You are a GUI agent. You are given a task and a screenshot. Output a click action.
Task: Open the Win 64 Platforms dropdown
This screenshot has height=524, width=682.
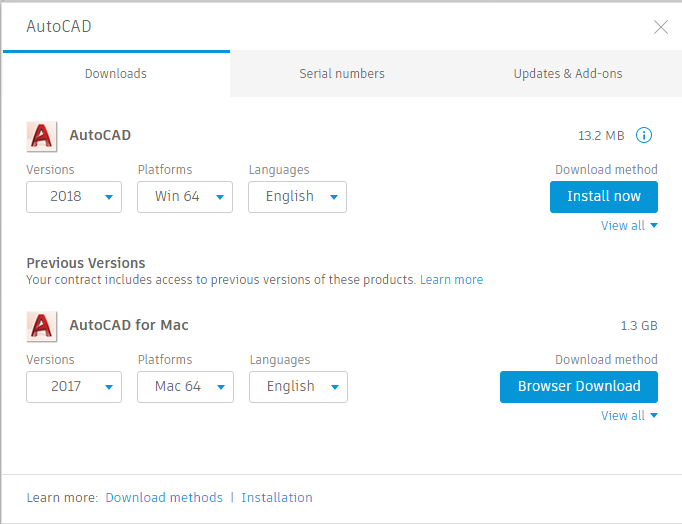[x=185, y=197]
